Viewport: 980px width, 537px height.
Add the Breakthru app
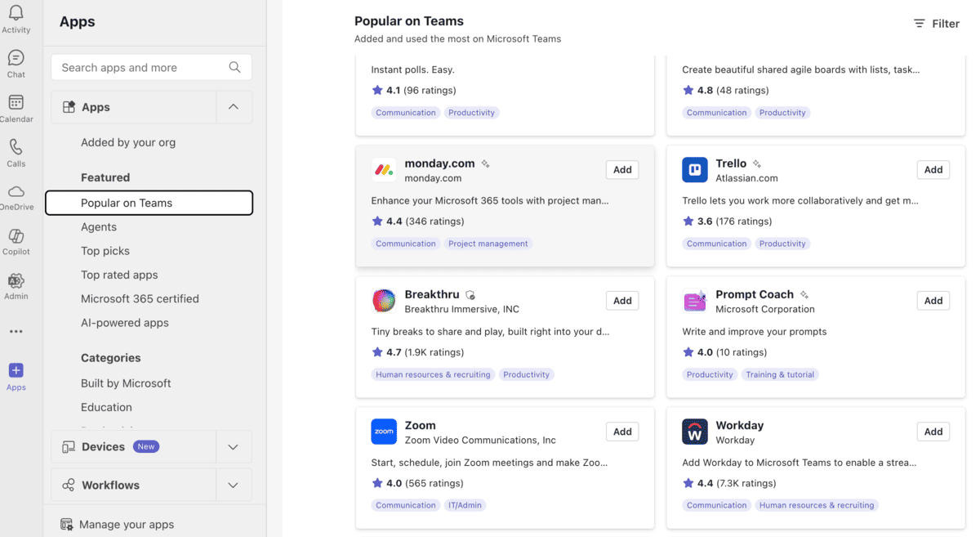tap(622, 301)
